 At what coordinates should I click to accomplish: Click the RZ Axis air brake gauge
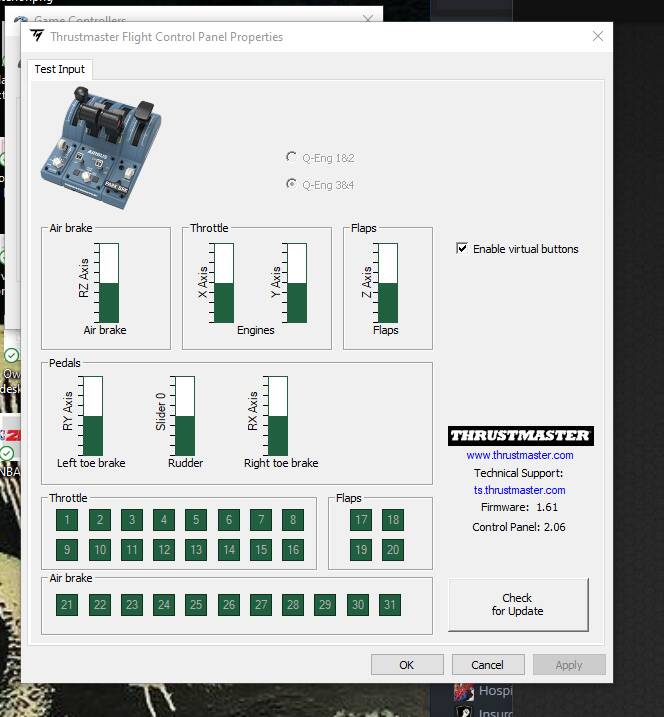tap(108, 282)
